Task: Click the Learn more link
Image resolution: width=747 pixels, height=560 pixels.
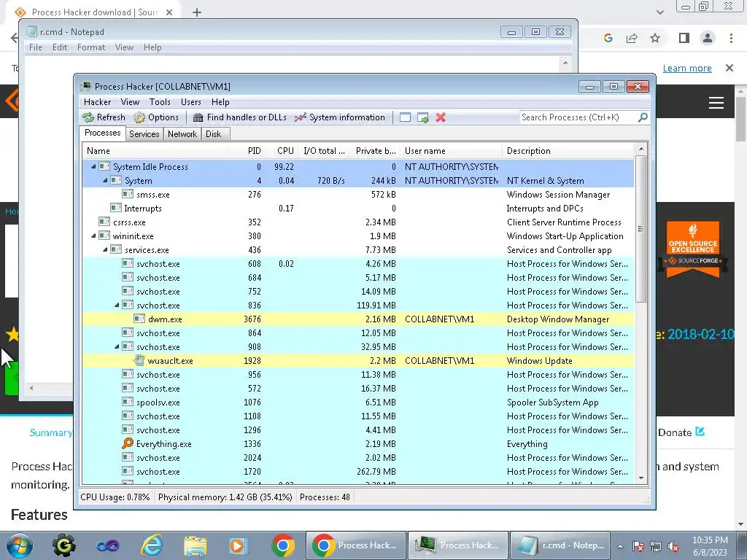Action: (x=687, y=68)
